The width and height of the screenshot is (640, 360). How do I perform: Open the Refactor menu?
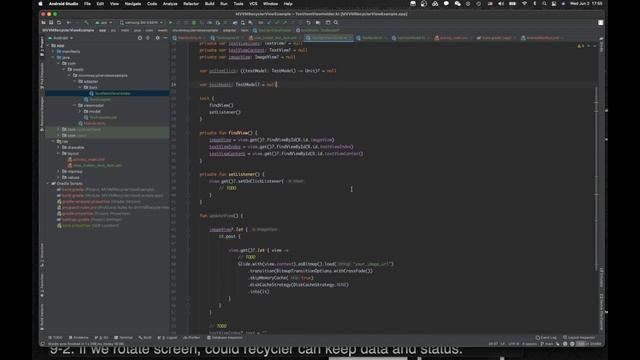coord(191,4)
